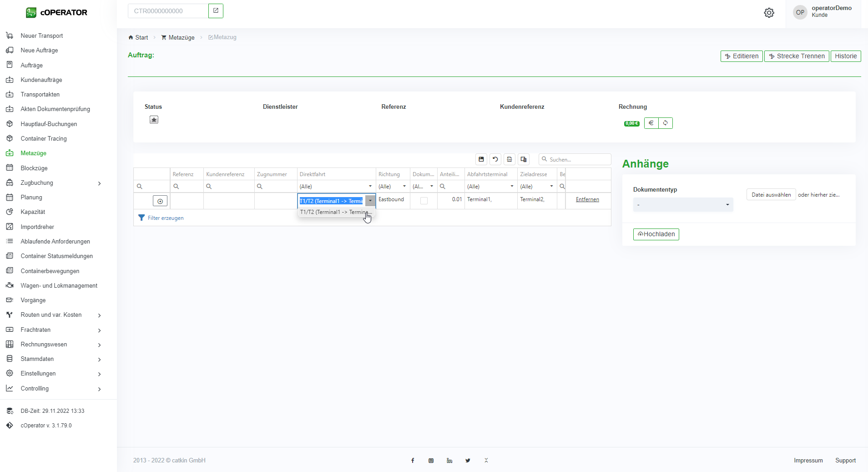Click the save icon in the grid toolbar
Viewport: 868px width, 472px height.
pos(481,159)
